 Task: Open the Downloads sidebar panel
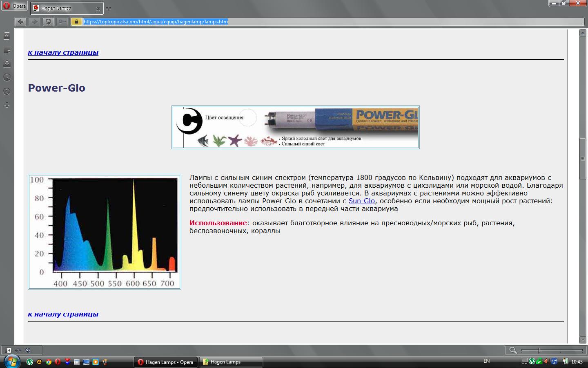pos(7,63)
